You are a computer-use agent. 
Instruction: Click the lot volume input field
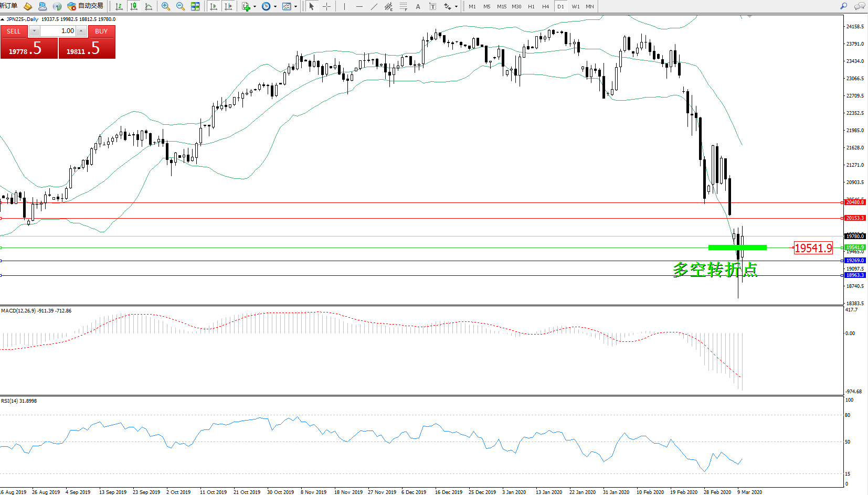58,31
